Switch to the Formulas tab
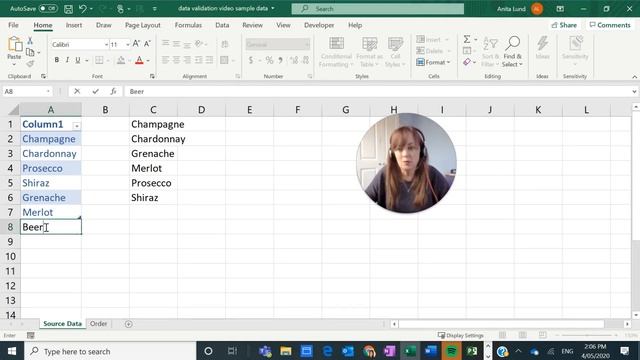Screen dimensions: 640x360 (x=188, y=25)
